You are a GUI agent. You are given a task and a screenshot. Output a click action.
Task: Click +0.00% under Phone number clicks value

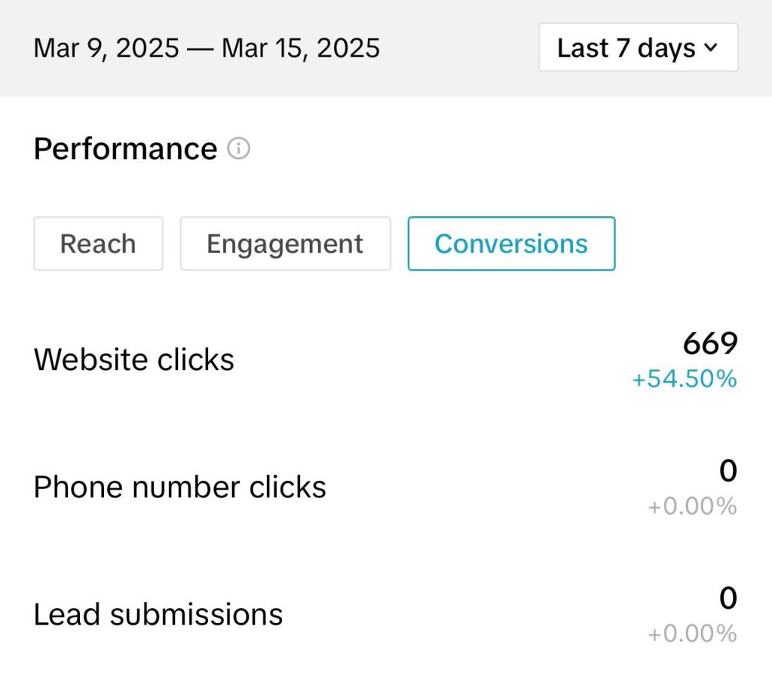(692, 506)
